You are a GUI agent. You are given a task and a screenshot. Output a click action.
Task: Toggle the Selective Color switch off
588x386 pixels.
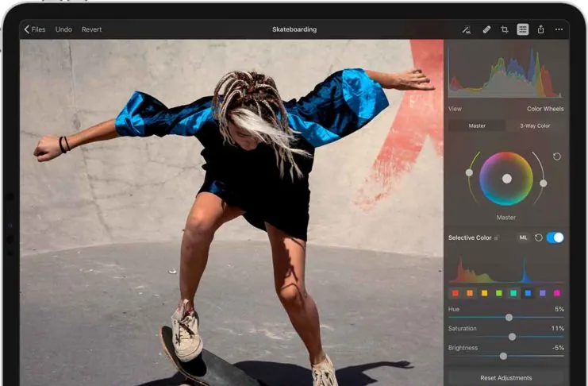[555, 237]
